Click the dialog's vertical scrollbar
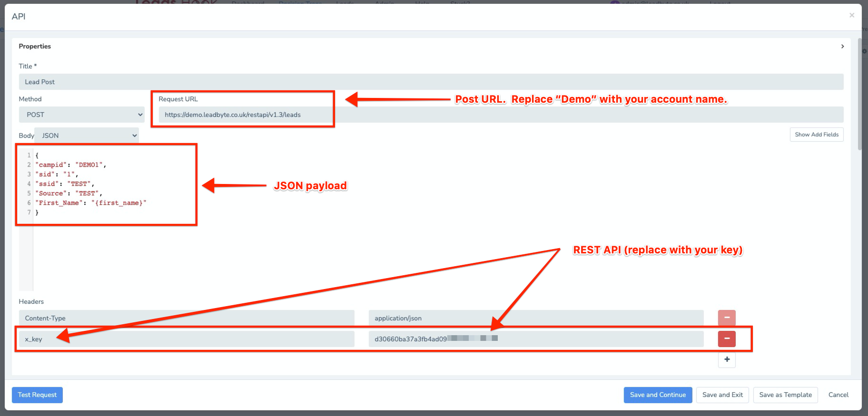 pyautogui.click(x=859, y=94)
